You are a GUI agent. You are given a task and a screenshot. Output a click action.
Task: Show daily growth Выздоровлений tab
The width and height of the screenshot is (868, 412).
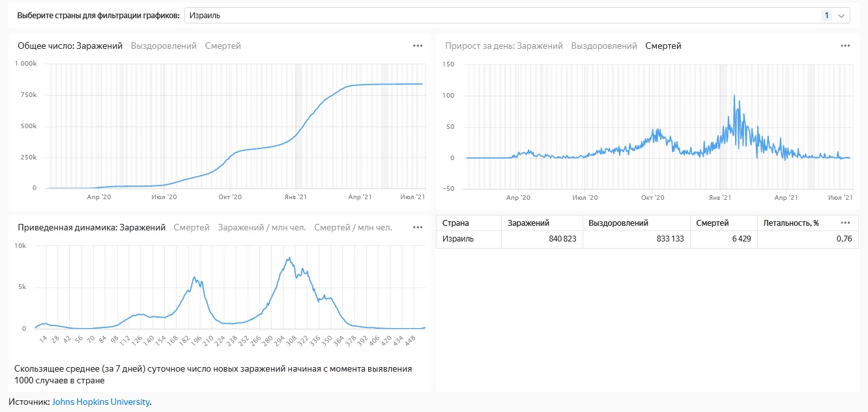pyautogui.click(x=604, y=46)
